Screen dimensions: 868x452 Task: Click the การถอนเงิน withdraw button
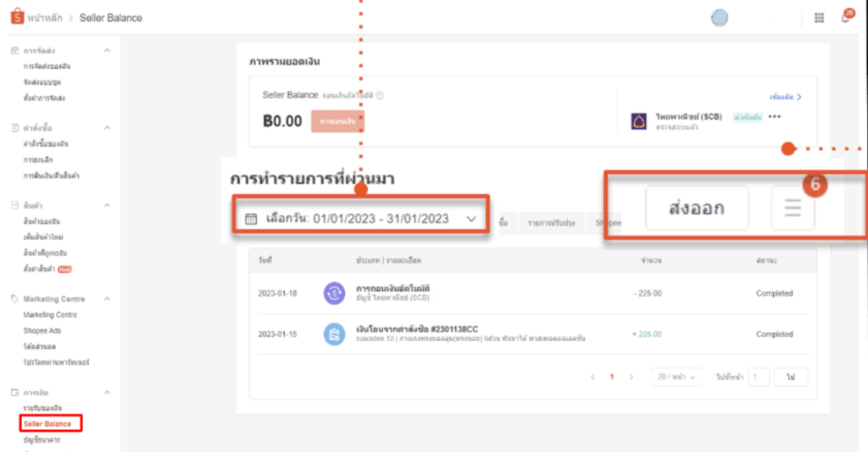pyautogui.click(x=337, y=121)
